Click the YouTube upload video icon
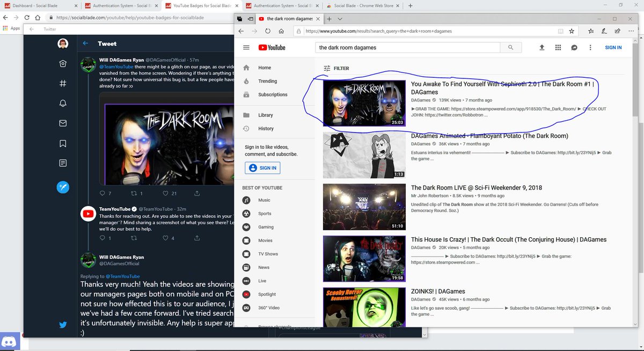This screenshot has width=644, height=351. (542, 47)
